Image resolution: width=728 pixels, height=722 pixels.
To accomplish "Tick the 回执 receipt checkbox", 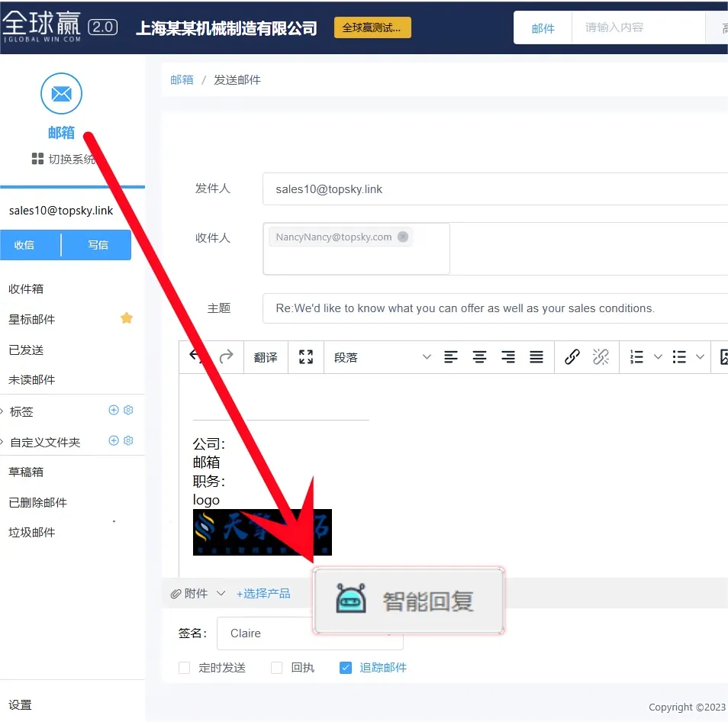I will [277, 668].
